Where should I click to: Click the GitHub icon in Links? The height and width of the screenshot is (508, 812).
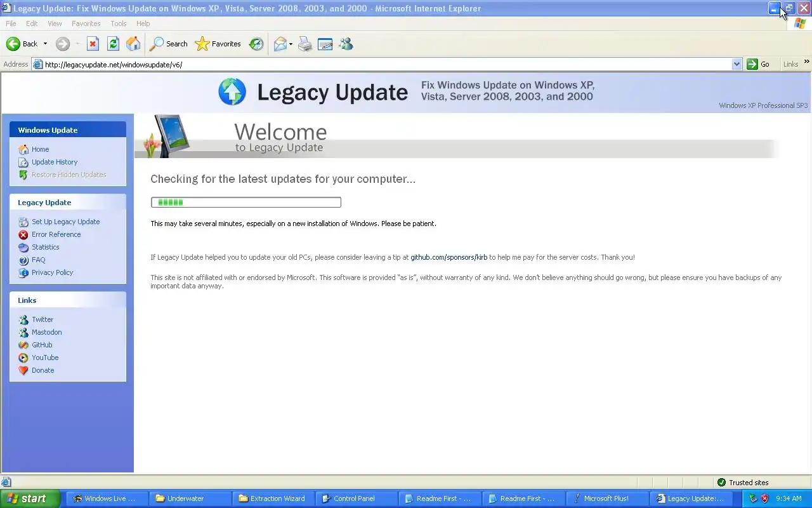click(23, 345)
